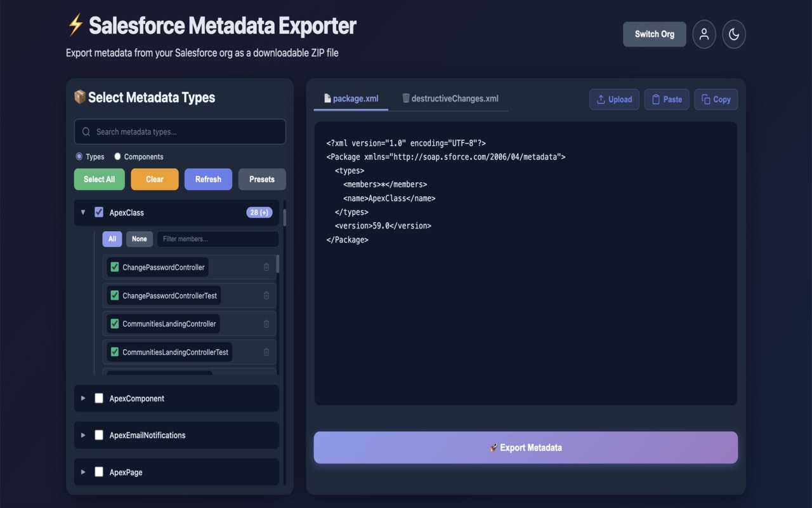
Task: Click inside the XML editor area
Action: click(525, 264)
